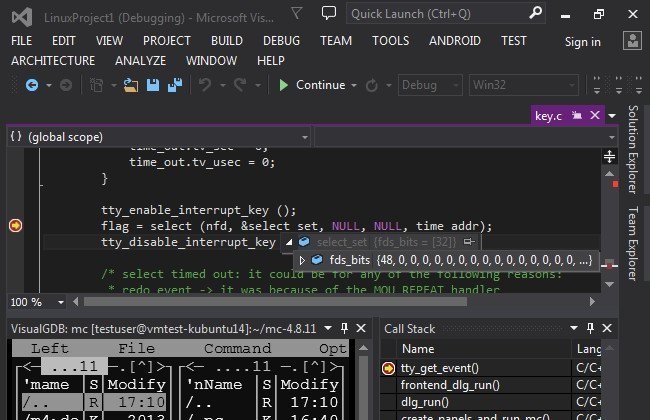Screen dimensions: 650x420
Task: Open the Command menu in mc terminal
Action: tap(238, 349)
